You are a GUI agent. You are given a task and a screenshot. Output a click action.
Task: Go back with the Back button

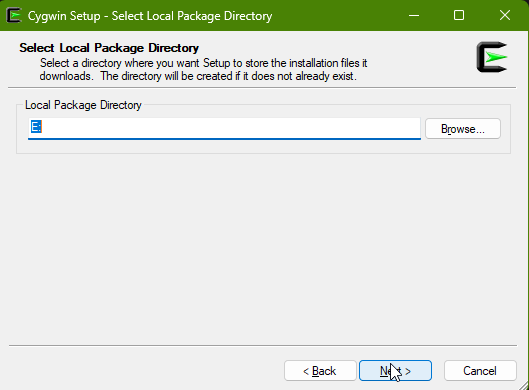pyautogui.click(x=320, y=370)
